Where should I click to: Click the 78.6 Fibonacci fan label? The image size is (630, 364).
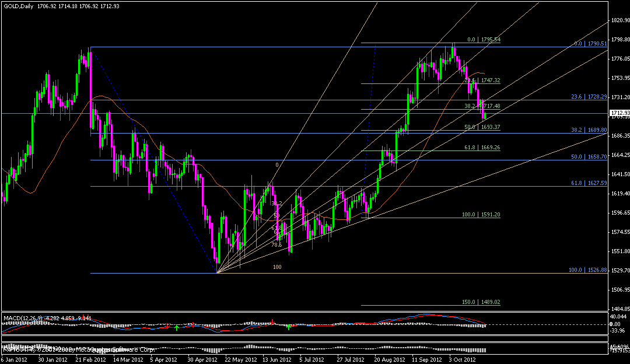click(276, 245)
